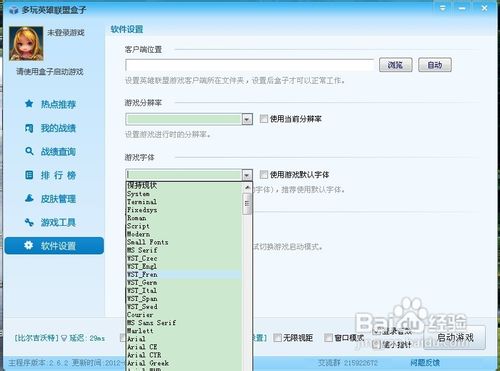Select Small Fonts entry

(184, 242)
